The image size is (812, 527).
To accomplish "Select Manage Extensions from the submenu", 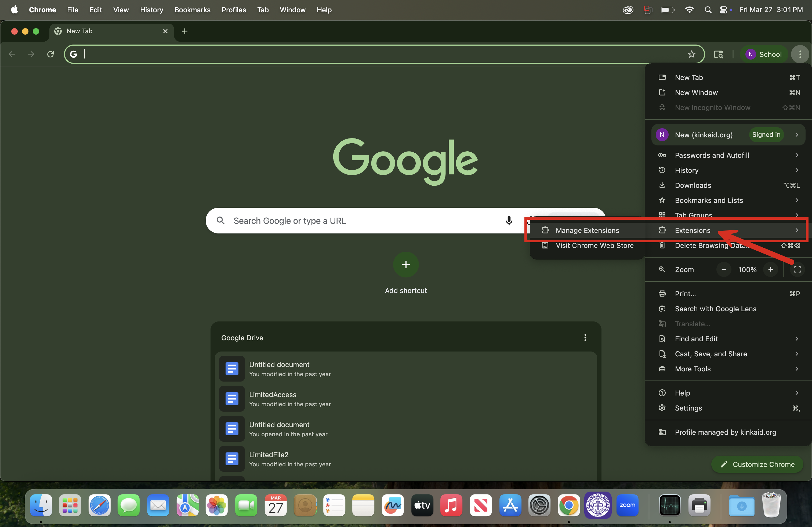I will (x=587, y=230).
